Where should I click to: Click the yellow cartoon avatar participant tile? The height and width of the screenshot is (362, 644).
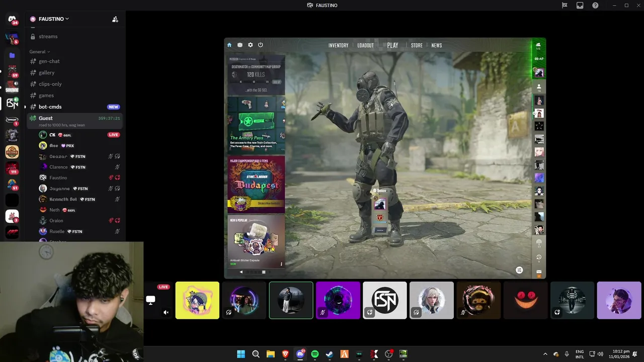197,300
